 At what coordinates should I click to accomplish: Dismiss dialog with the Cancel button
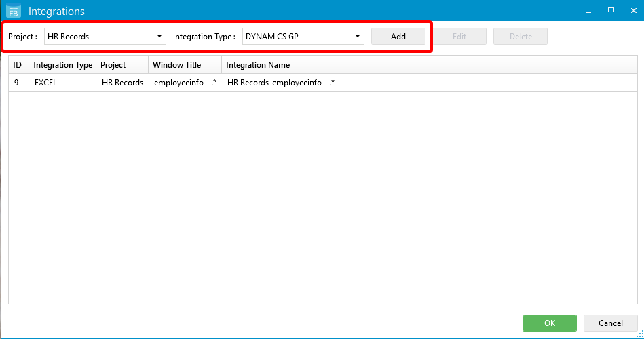coord(610,323)
